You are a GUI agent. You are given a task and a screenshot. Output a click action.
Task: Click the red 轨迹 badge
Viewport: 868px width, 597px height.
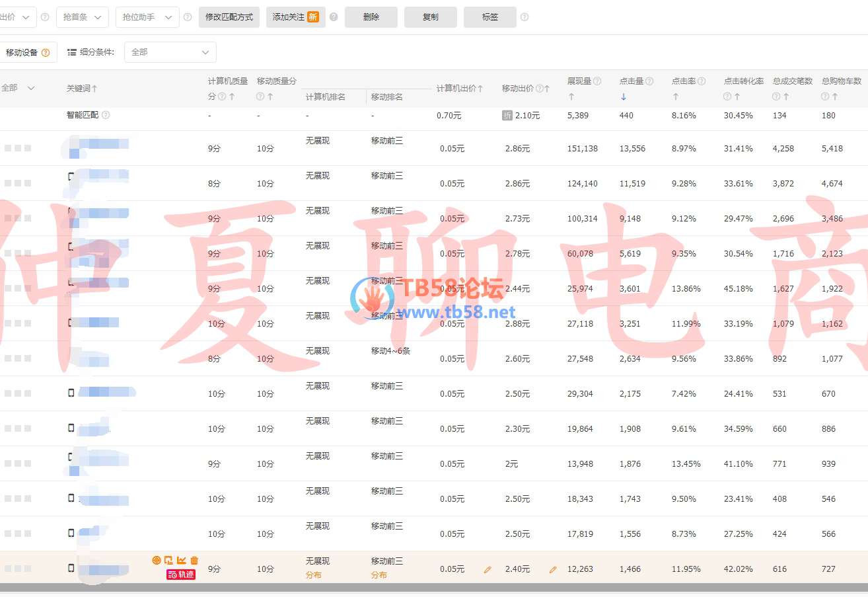coord(181,575)
